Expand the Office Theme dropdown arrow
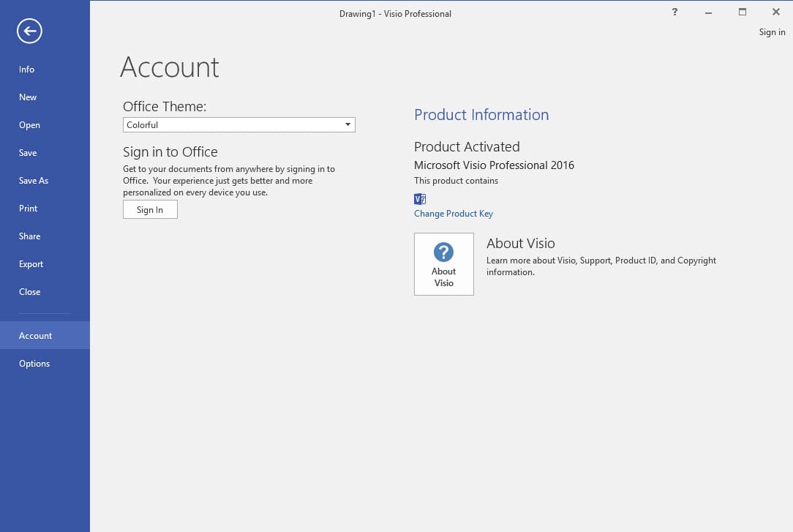The height and width of the screenshot is (532, 793). pyautogui.click(x=348, y=124)
